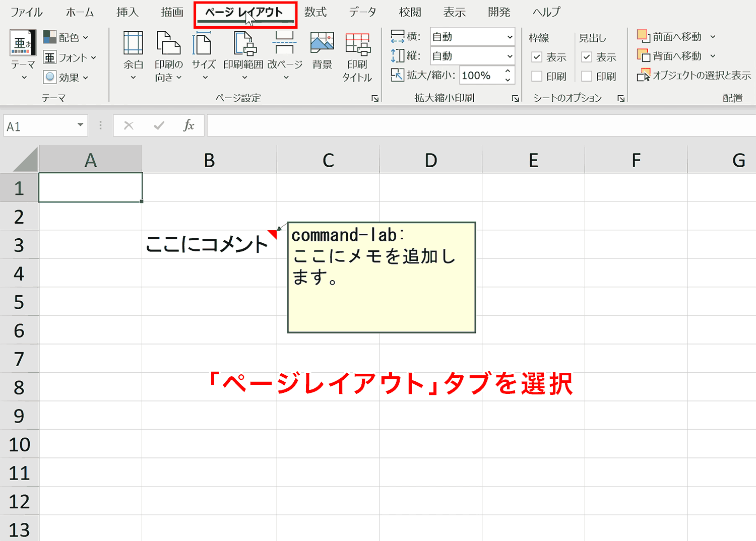The width and height of the screenshot is (756, 541).
Task: Select the ページ レイアウト tab
Action: tap(245, 13)
